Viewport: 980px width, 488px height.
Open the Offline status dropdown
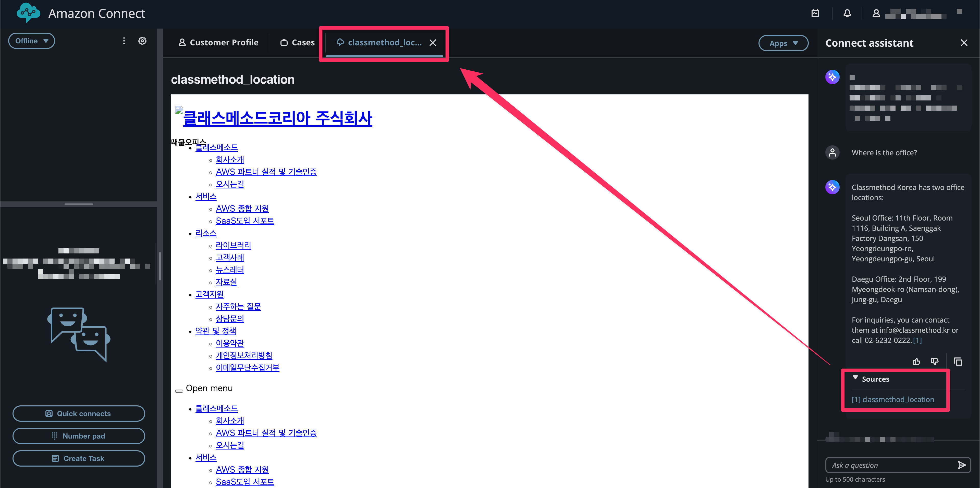pyautogui.click(x=32, y=41)
